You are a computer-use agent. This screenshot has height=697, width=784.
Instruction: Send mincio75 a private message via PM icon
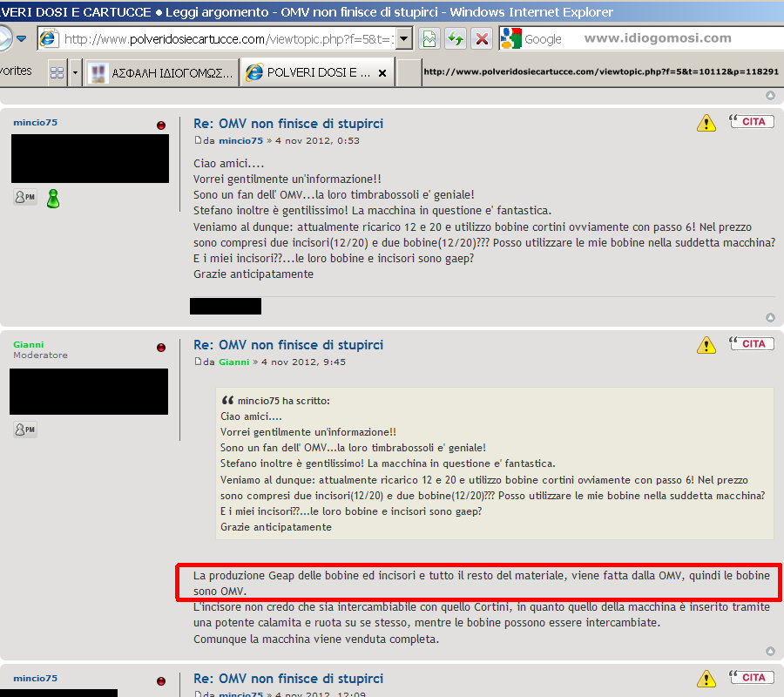tap(25, 197)
